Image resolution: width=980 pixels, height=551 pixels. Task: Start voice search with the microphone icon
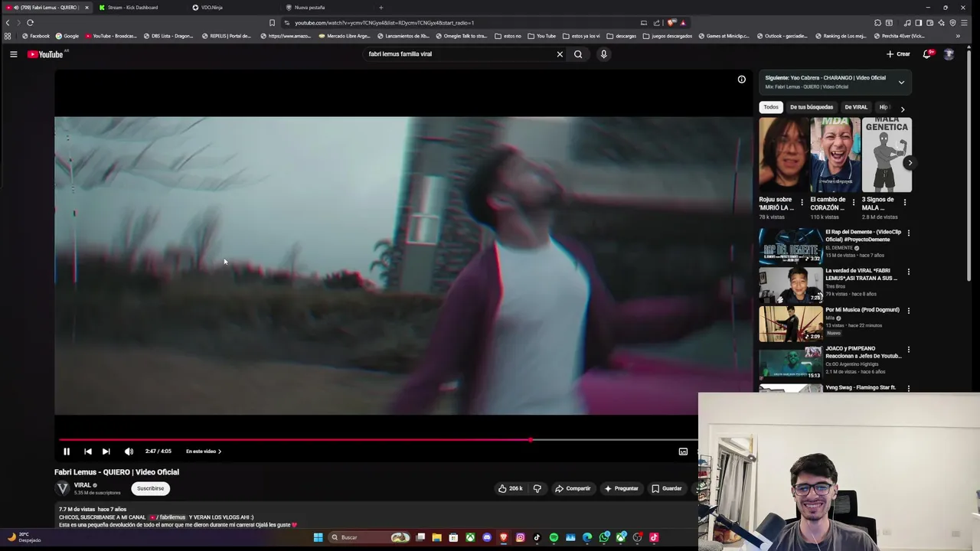coord(603,54)
